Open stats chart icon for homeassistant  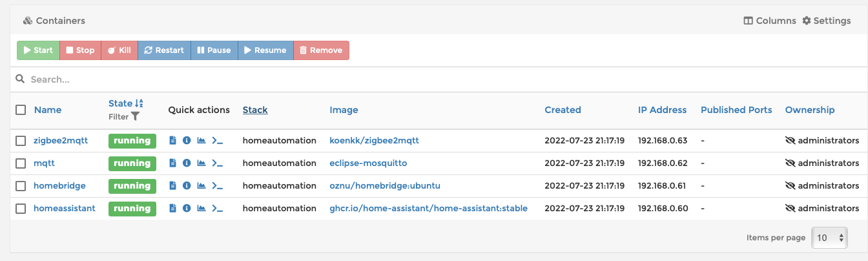(201, 208)
